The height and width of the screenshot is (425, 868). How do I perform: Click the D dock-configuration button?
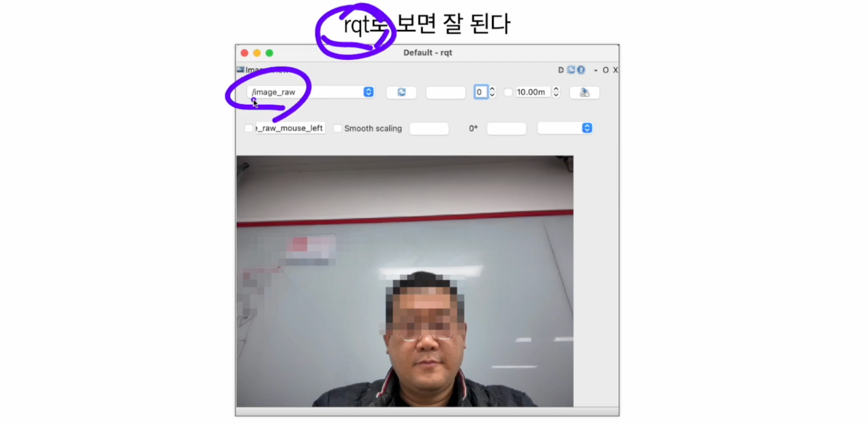(x=561, y=70)
